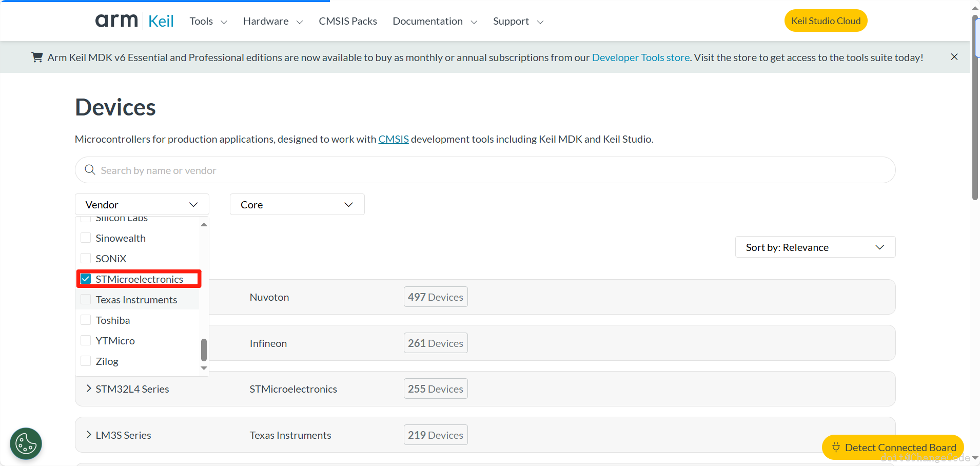Launch Keil Studio Cloud
The width and height of the screenshot is (980, 466).
[825, 21]
